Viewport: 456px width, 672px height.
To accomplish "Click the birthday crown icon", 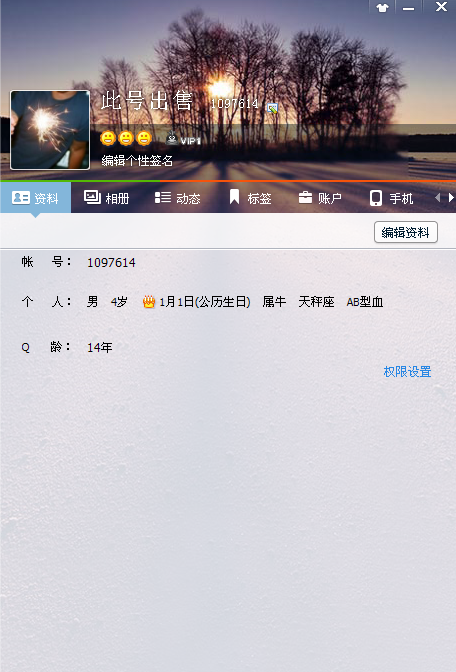I will click(x=149, y=302).
